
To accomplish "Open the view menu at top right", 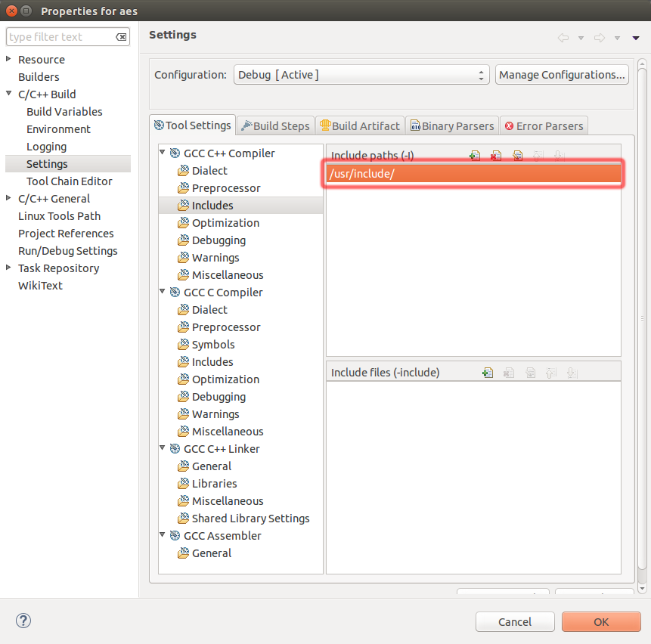I will [x=635, y=36].
